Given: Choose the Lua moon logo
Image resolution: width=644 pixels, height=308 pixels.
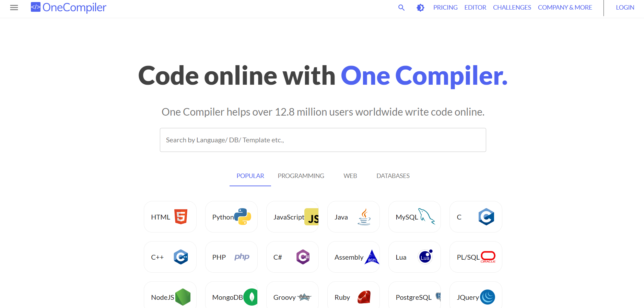Looking at the screenshot, I should (x=425, y=257).
